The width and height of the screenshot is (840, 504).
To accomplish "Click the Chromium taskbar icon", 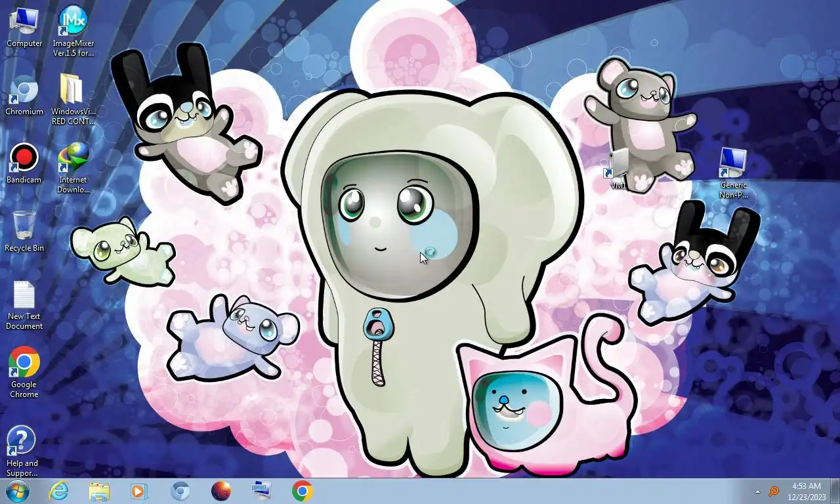I will [180, 491].
